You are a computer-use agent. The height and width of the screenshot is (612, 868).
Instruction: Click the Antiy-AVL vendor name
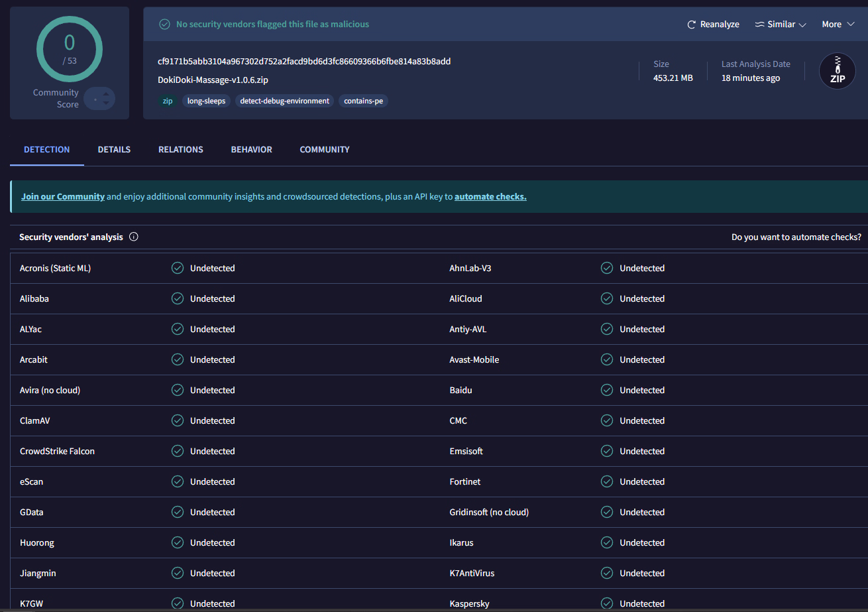tap(468, 330)
